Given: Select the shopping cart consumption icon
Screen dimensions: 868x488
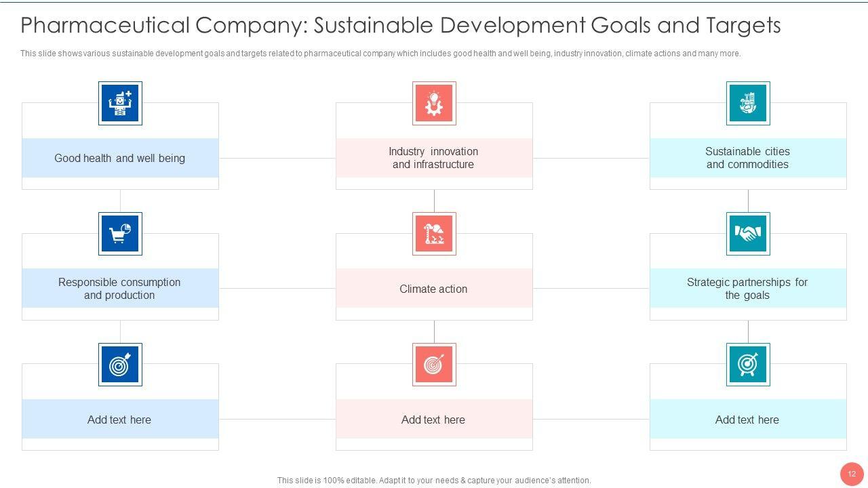Looking at the screenshot, I should point(120,234).
